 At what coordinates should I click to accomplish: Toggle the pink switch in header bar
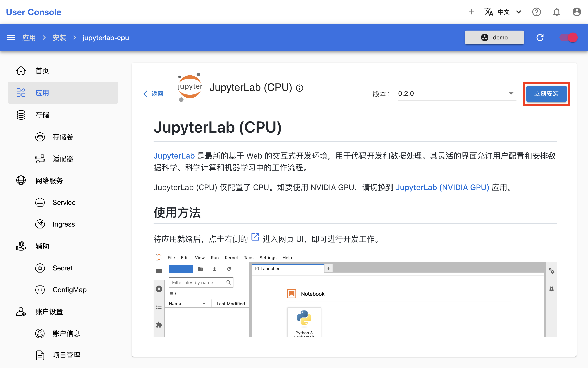[569, 37]
